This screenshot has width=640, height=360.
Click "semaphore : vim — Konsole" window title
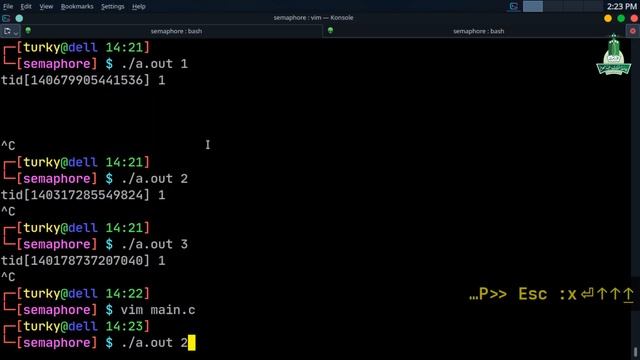313,18
